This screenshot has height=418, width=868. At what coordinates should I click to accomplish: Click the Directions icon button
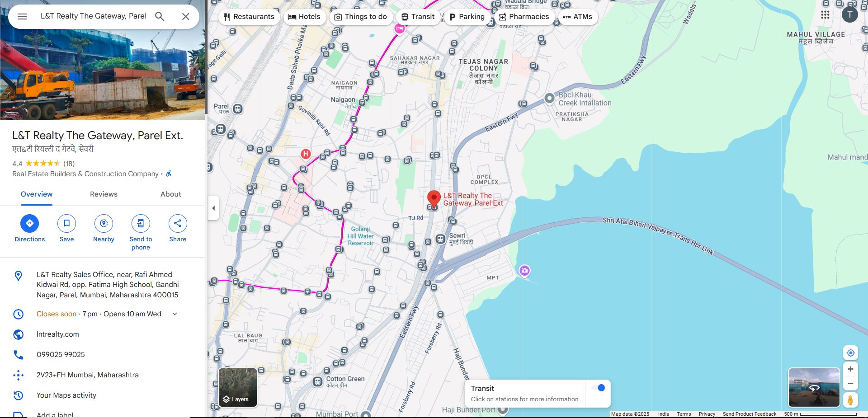[30, 223]
